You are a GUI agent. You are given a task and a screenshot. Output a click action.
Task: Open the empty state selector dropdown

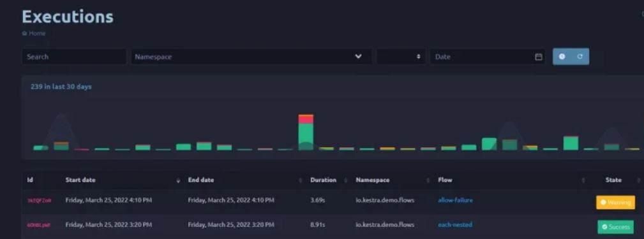pos(401,57)
